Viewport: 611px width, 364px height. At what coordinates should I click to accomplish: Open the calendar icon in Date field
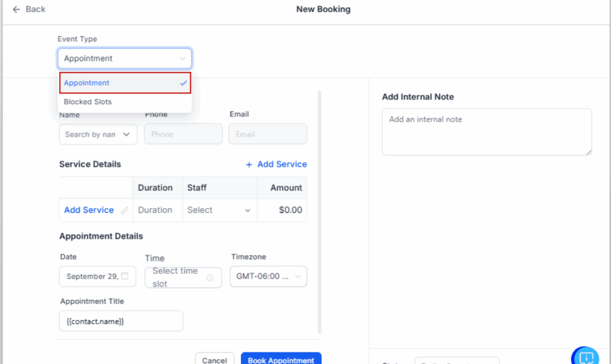click(125, 276)
